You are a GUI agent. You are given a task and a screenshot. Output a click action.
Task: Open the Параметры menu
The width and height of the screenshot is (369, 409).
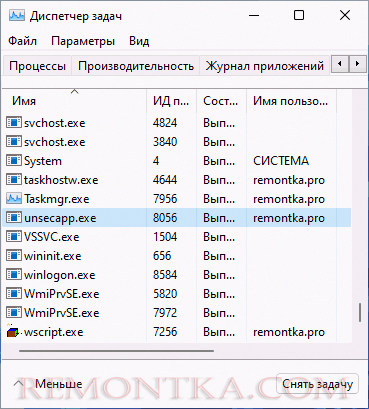tap(83, 41)
